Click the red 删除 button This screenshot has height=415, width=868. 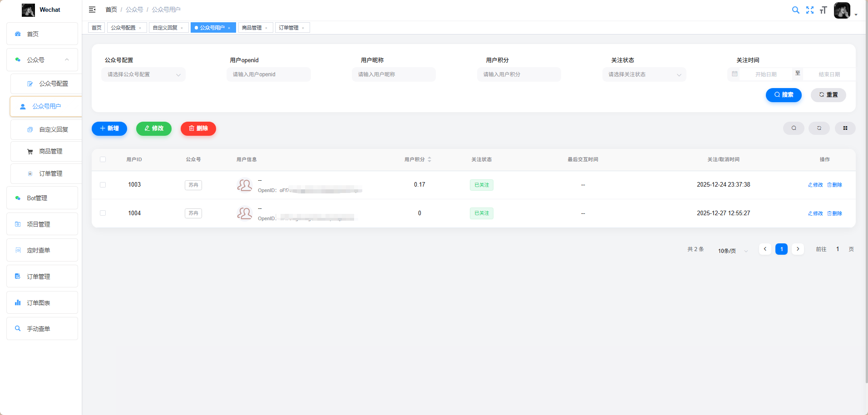[198, 128]
